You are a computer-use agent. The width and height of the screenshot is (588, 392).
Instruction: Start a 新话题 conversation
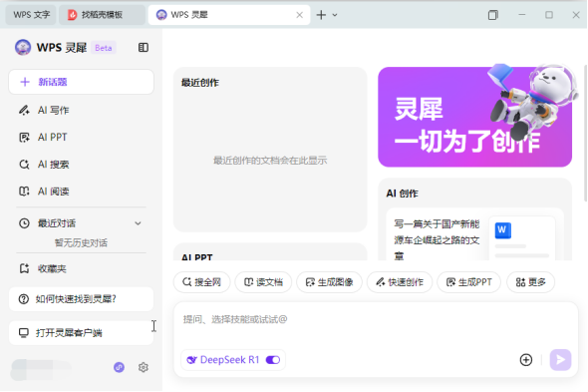pos(81,82)
